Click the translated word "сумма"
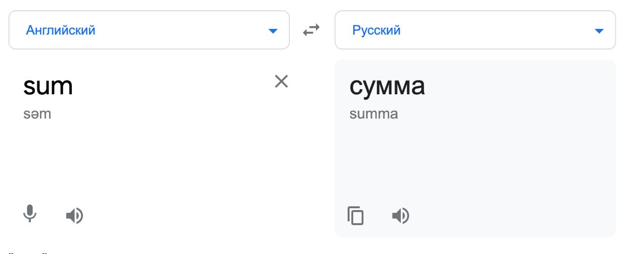The image size is (644, 254). click(x=387, y=86)
